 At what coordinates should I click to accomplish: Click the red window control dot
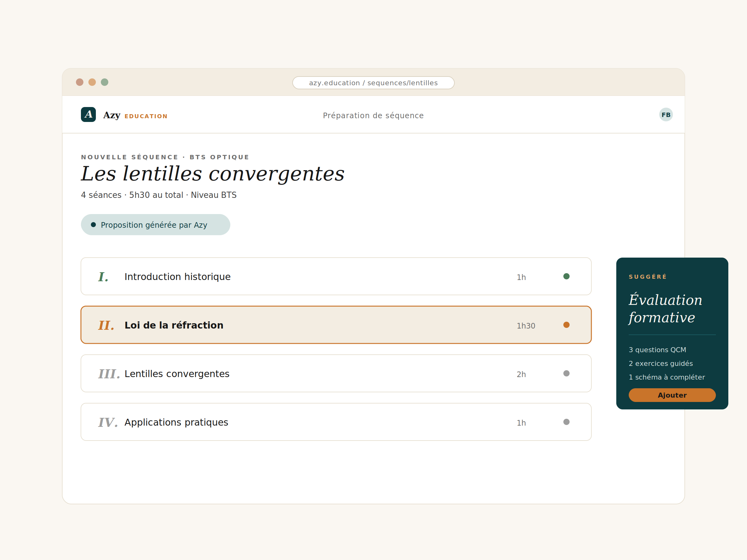coord(80,82)
